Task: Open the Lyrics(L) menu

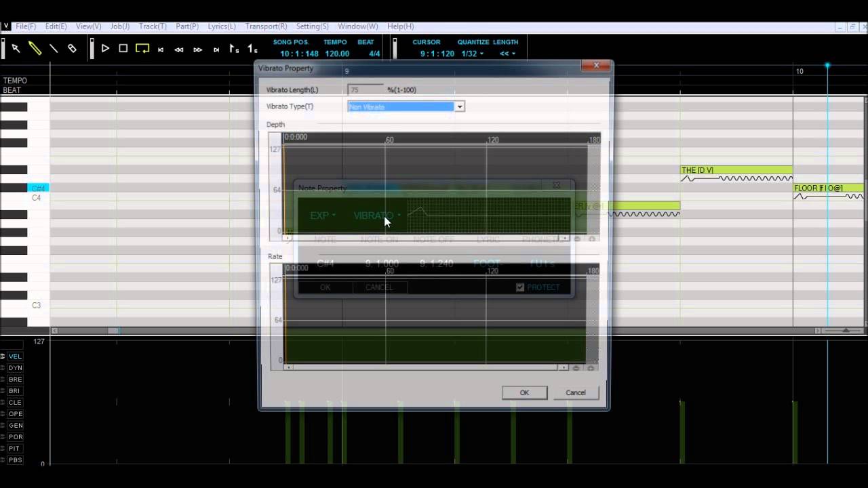Action: (222, 26)
